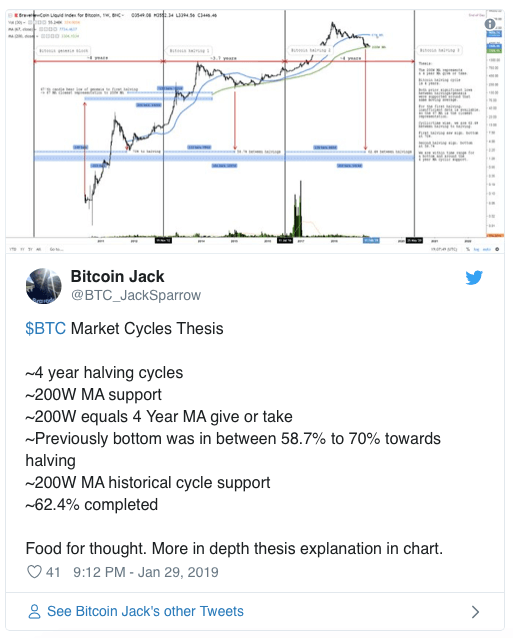
Task: Open Bitcoin Jack's profile avatar
Action: [x=44, y=286]
